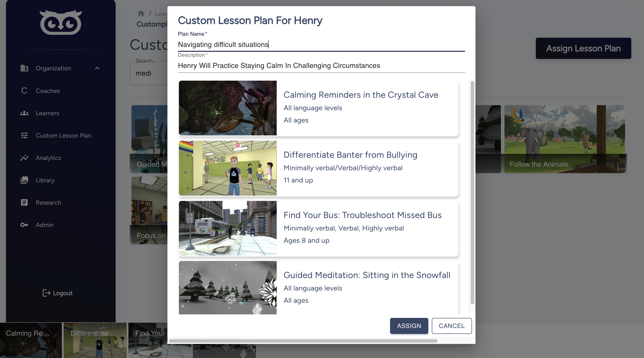Click the Research sidebar icon
This screenshot has height=358, width=644.
coord(24,202)
